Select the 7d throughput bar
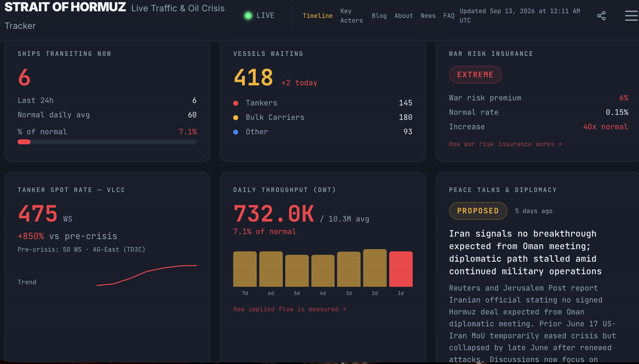The image size is (639, 364). pos(245,269)
